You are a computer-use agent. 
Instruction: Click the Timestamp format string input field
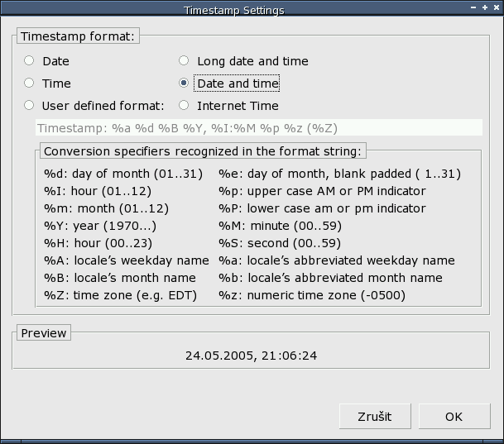259,128
